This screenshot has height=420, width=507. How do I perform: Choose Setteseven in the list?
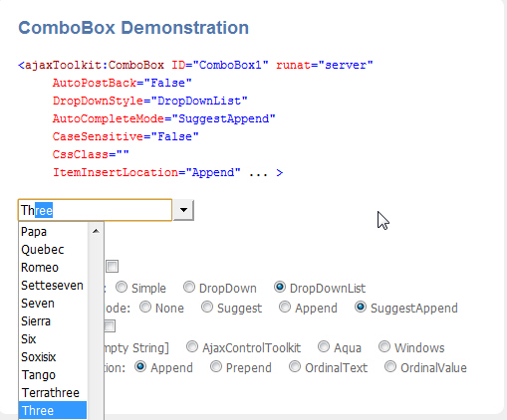click(x=53, y=286)
